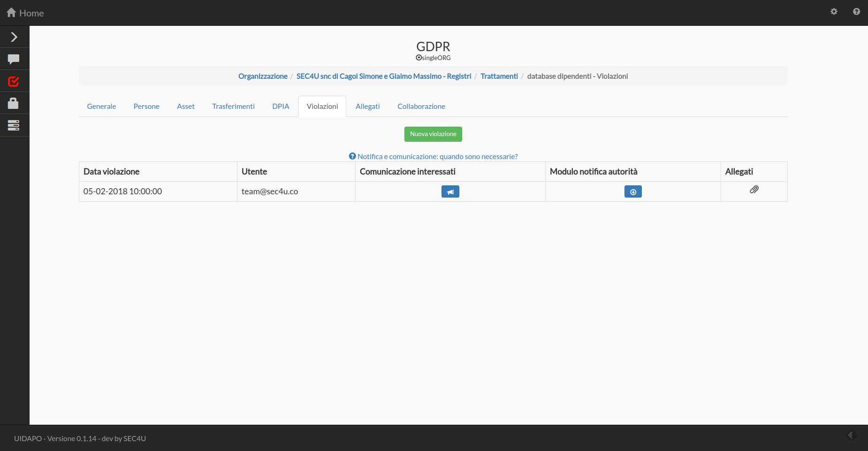Navigate to Organizzazione breadcrumb
Image resolution: width=868 pixels, height=451 pixels.
[263, 76]
